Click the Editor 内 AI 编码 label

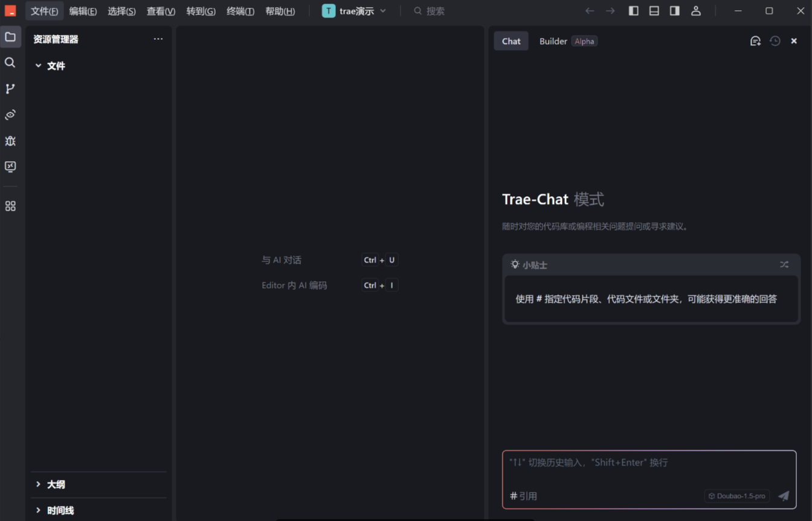294,286
